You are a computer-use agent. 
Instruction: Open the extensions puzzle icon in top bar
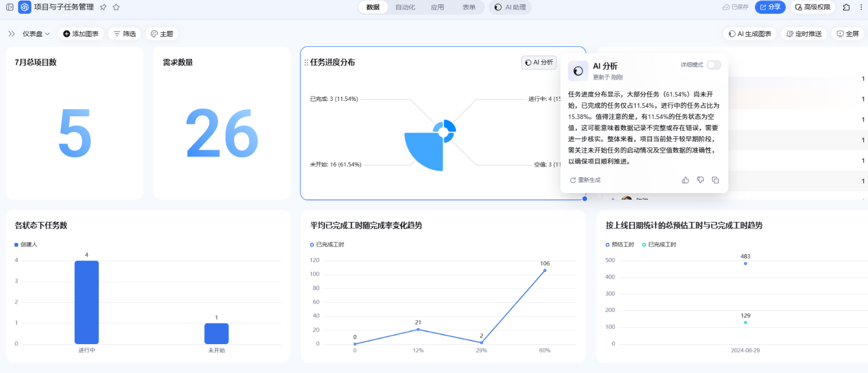[x=846, y=7]
